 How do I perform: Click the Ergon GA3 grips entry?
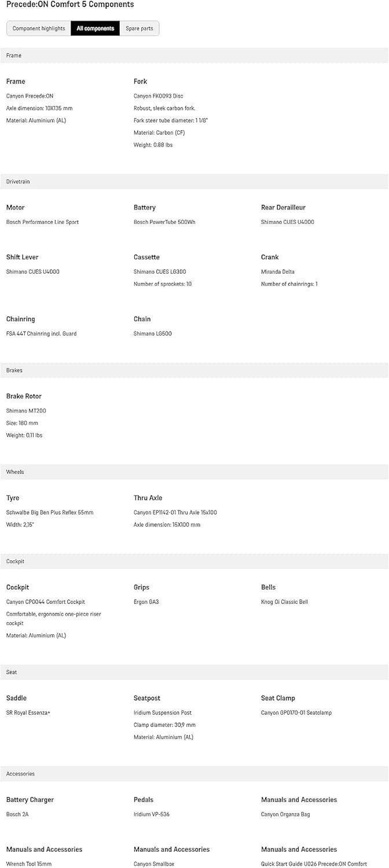click(146, 602)
